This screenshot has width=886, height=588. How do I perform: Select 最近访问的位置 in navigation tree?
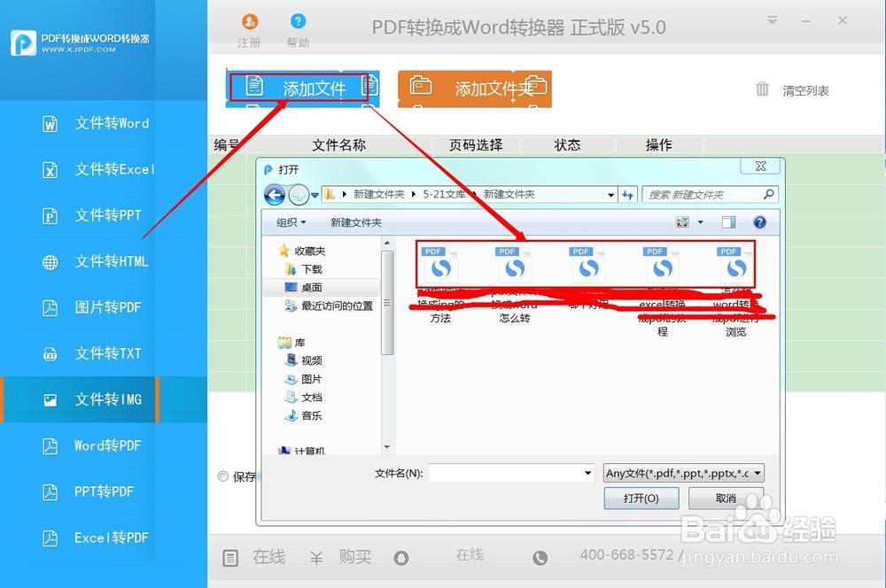(x=329, y=306)
